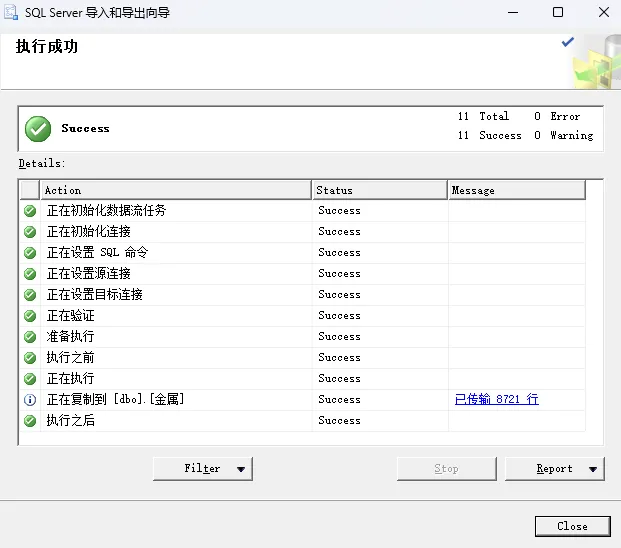Click the status icon for 正在设置目标连接
This screenshot has height=548, width=621.
tap(30, 295)
